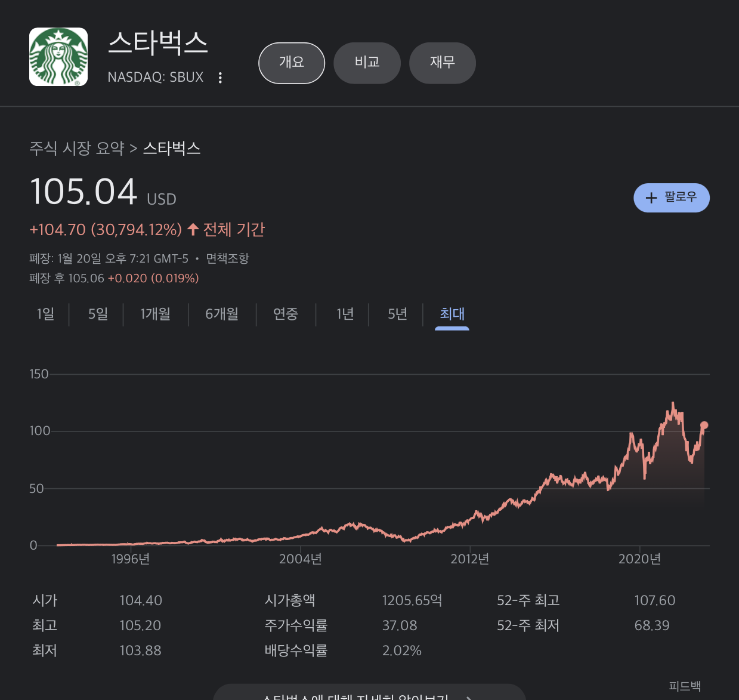
Task: Click the 2012년 axis label
Action: pyautogui.click(x=470, y=559)
